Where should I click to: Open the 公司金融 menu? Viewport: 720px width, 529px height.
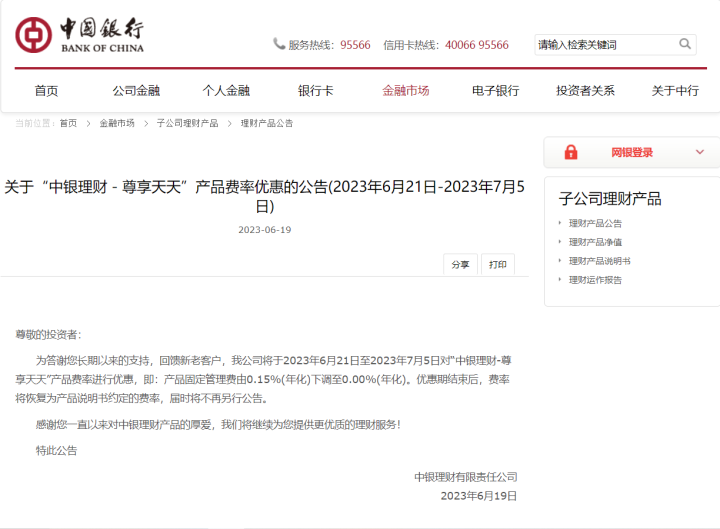tap(136, 91)
